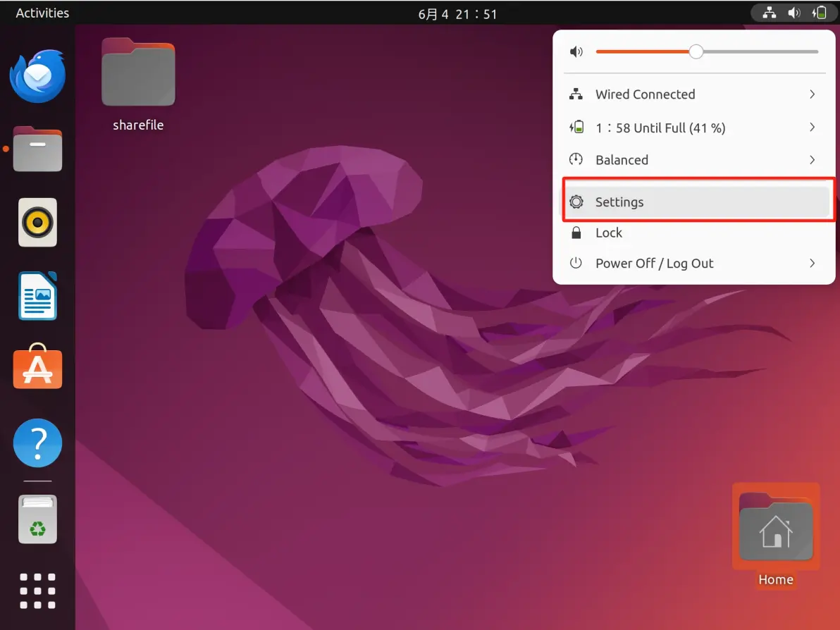Expand the Wired Connected submenu arrow
Image resolution: width=840 pixels, height=630 pixels.
pyautogui.click(x=812, y=94)
